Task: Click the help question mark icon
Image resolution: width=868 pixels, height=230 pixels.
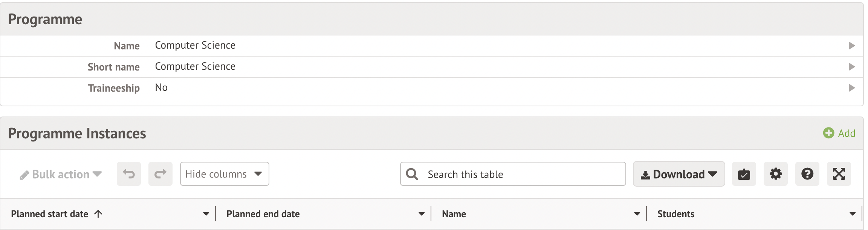Action: point(807,174)
